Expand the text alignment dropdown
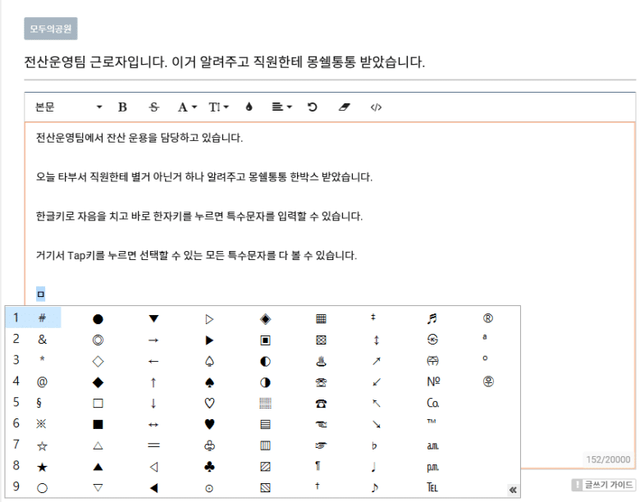The image size is (640, 502). 282,107
